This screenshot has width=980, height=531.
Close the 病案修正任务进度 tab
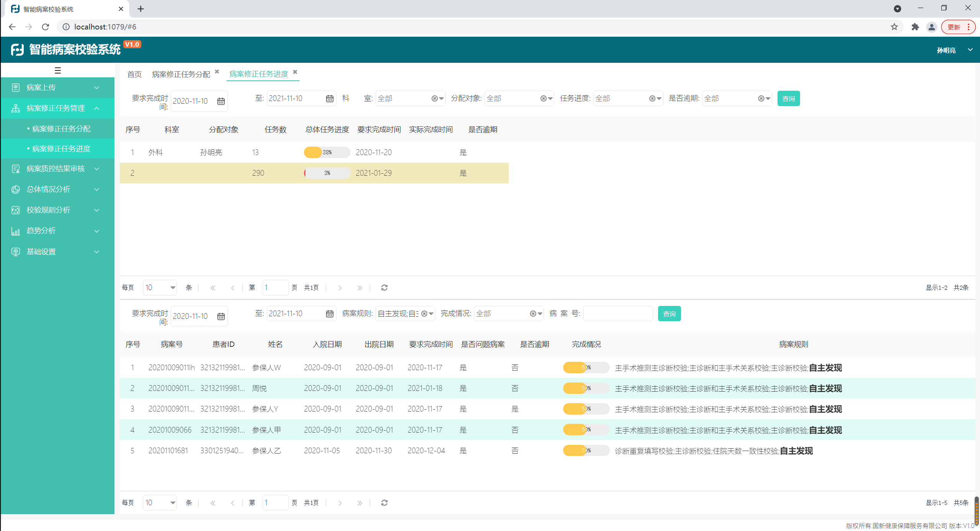(295, 72)
